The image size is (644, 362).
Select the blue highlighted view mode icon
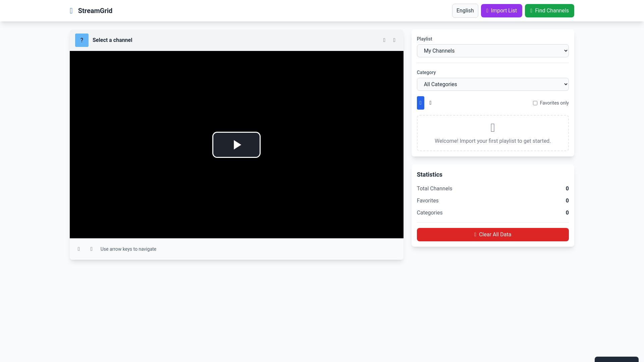421,103
